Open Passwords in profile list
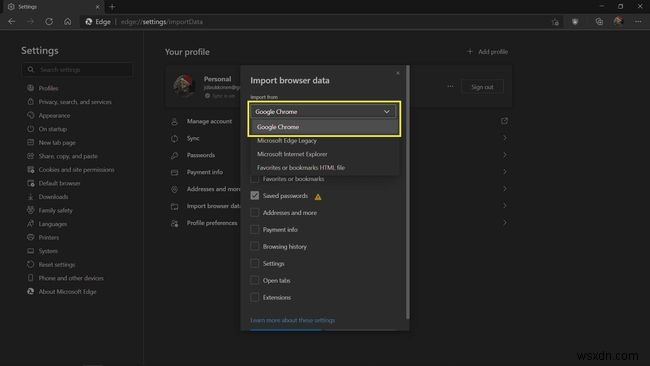 click(x=201, y=155)
